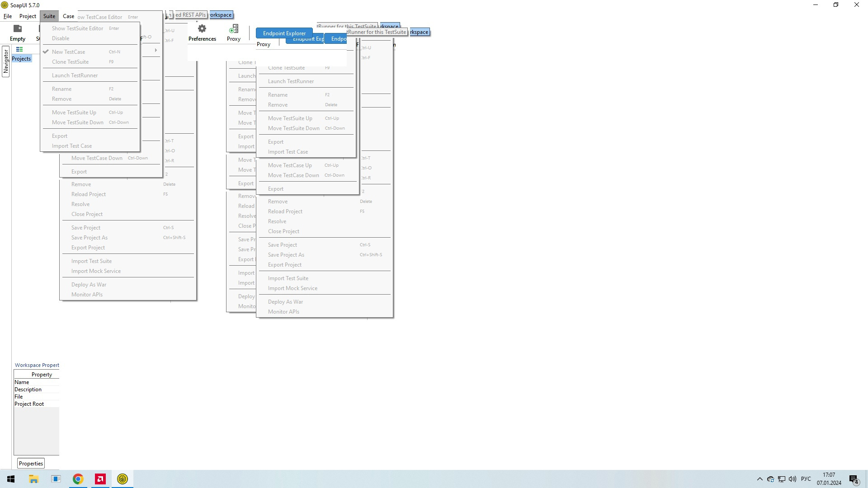
Task: Click the Empty project toolbar icon
Action: tap(18, 33)
